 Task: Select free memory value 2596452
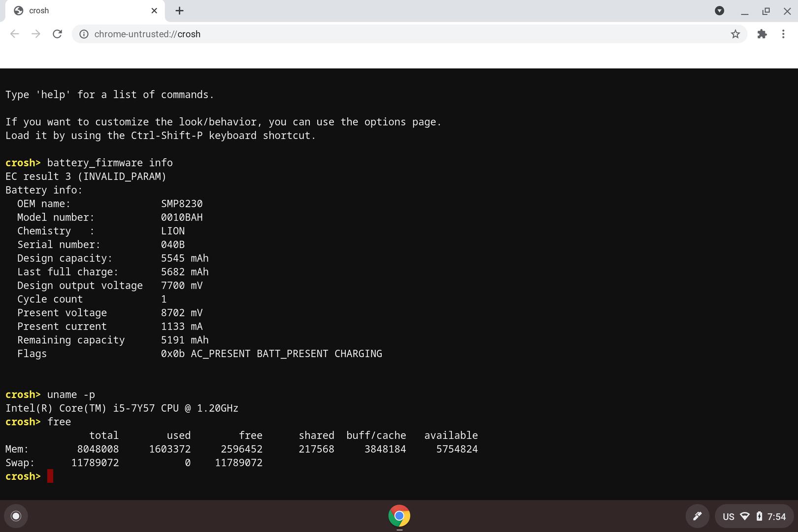point(242,449)
